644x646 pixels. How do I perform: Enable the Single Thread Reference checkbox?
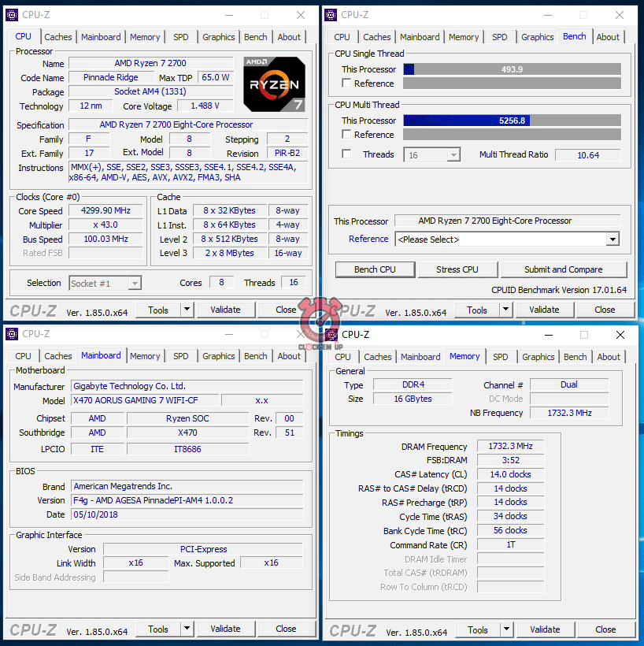click(346, 84)
